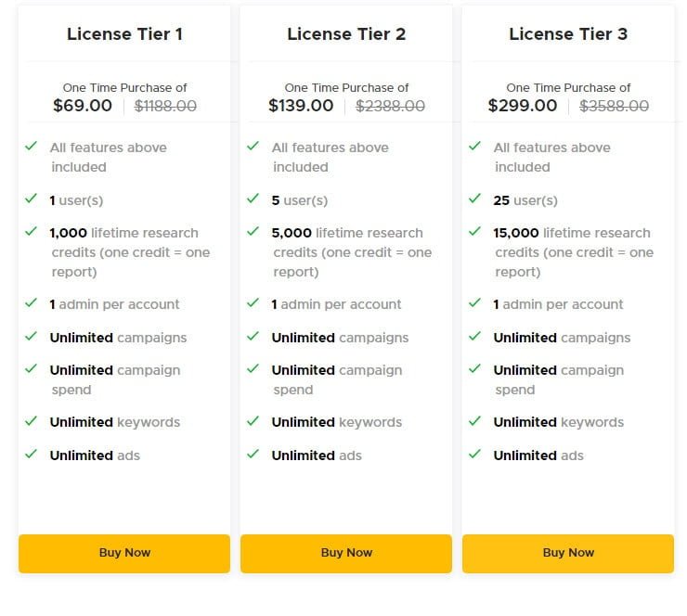Viewport: 687px width, 616px height.
Task: Select the License Tier 2 heading
Action: [x=346, y=34]
